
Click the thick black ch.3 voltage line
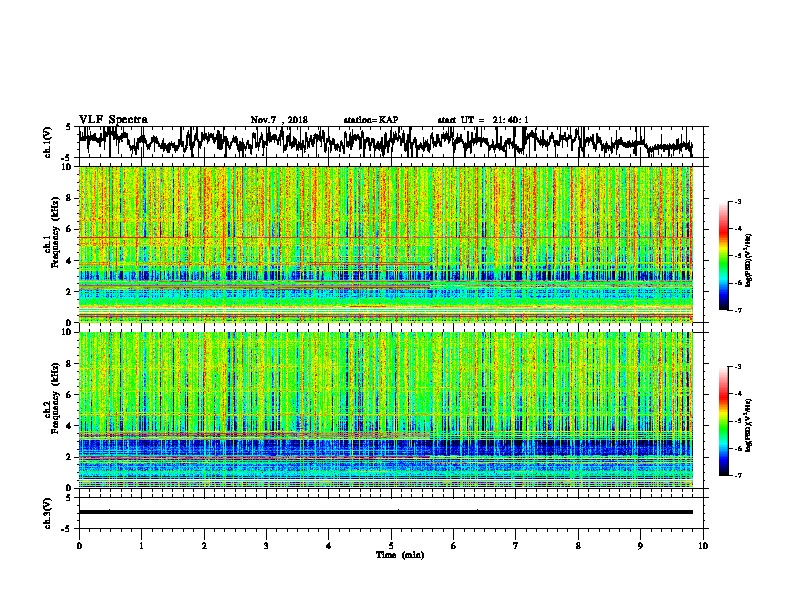coord(386,512)
